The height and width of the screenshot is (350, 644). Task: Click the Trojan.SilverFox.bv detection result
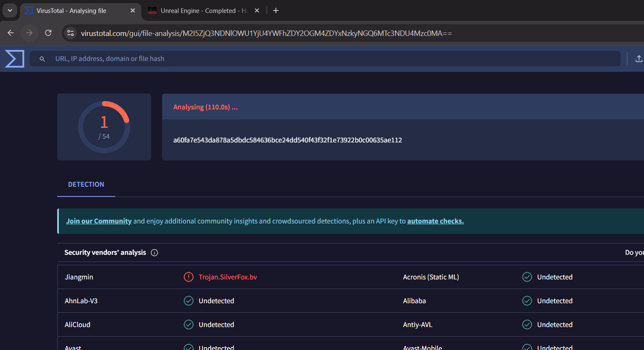pos(228,277)
